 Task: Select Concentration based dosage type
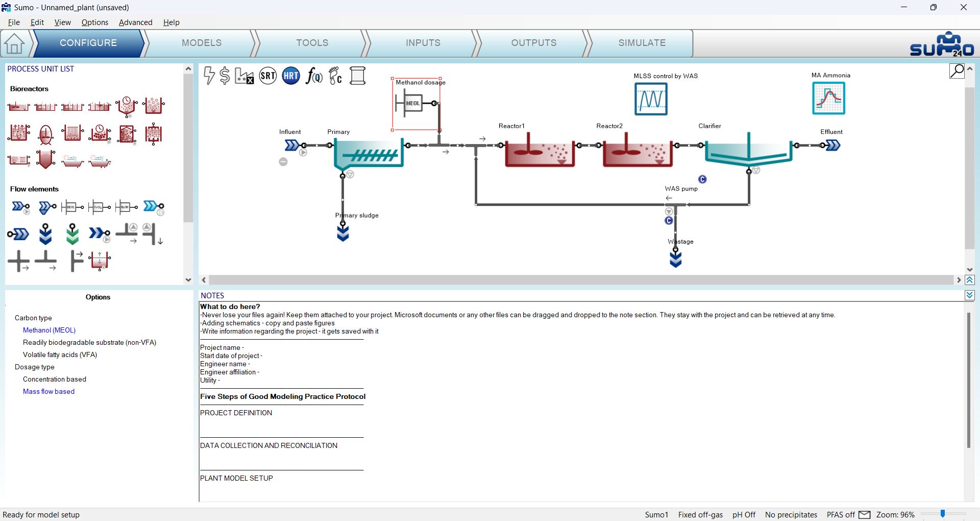point(54,379)
